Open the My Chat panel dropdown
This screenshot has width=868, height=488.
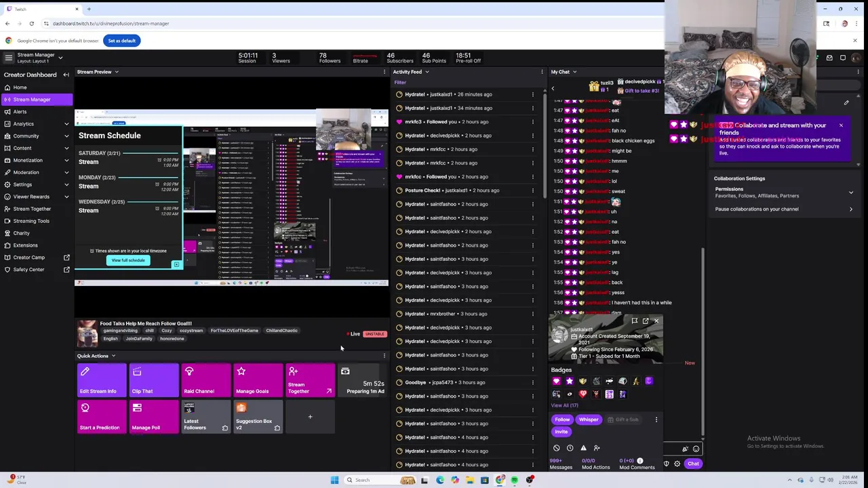pyautogui.click(x=575, y=72)
